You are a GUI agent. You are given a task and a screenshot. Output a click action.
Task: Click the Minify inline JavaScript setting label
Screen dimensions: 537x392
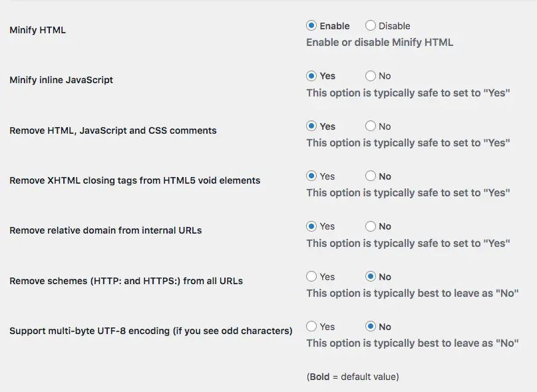[61, 80]
